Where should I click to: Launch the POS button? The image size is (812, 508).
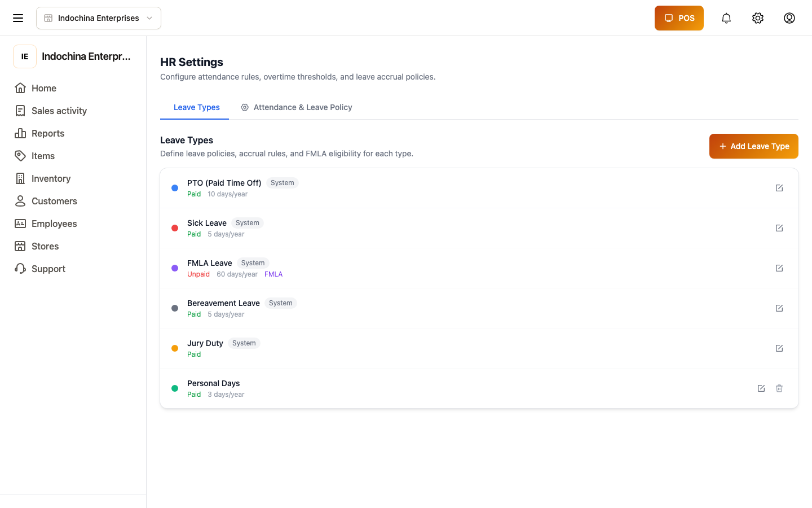[x=679, y=18]
